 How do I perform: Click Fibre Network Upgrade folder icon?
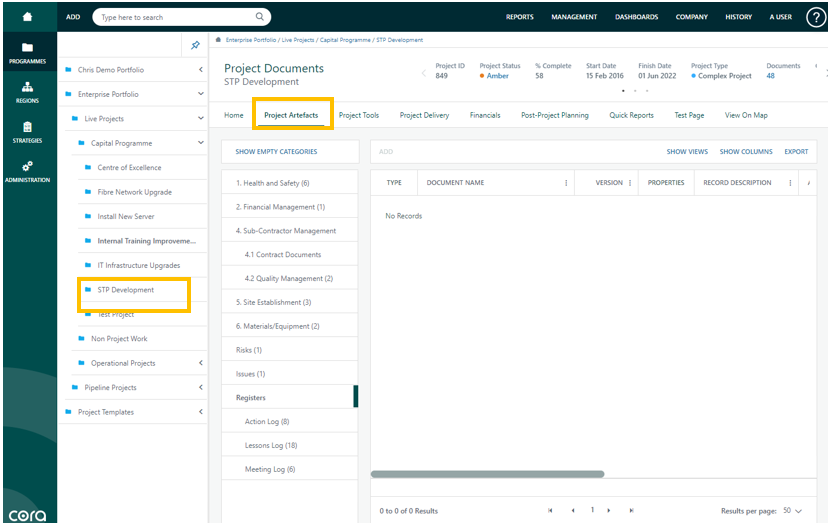[x=88, y=192]
